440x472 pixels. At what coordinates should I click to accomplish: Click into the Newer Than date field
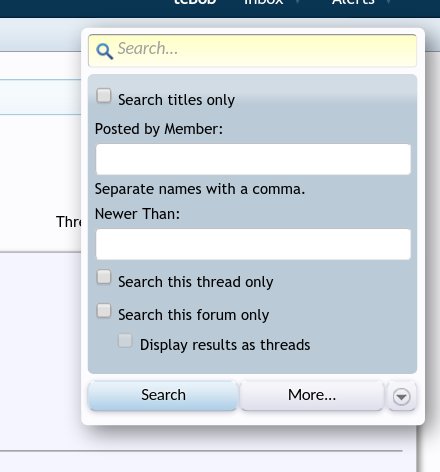pyautogui.click(x=253, y=244)
